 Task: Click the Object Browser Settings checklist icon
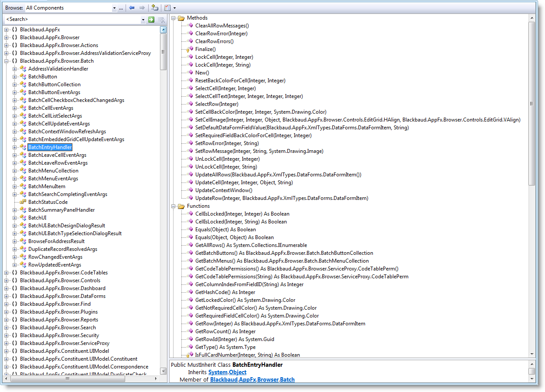(167, 8)
